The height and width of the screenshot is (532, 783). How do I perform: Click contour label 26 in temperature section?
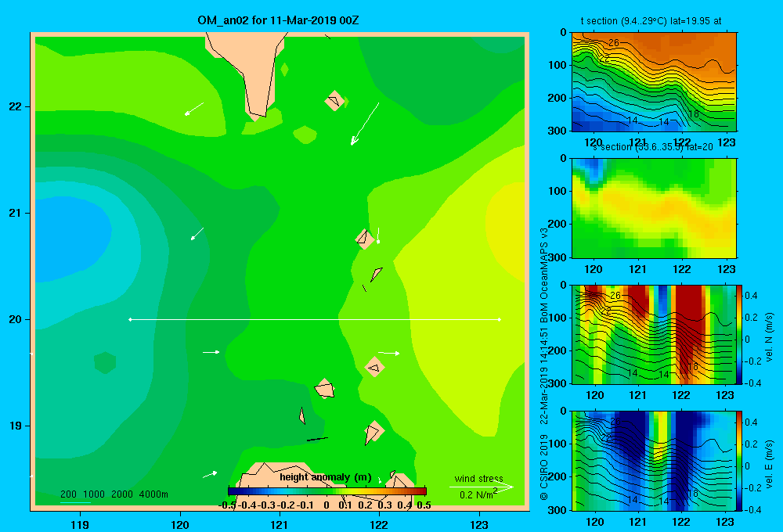[614, 43]
